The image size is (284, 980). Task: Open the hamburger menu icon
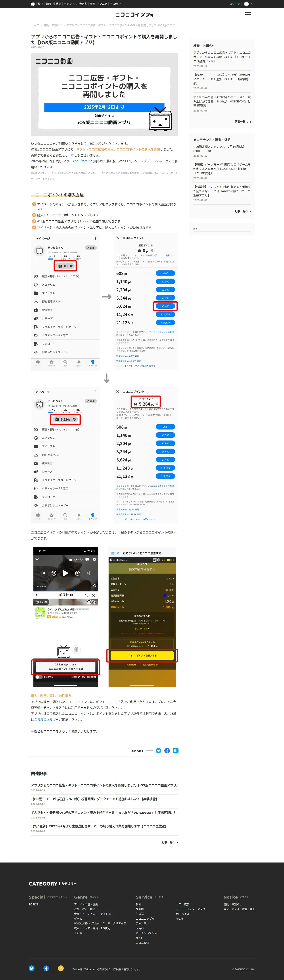click(x=248, y=14)
